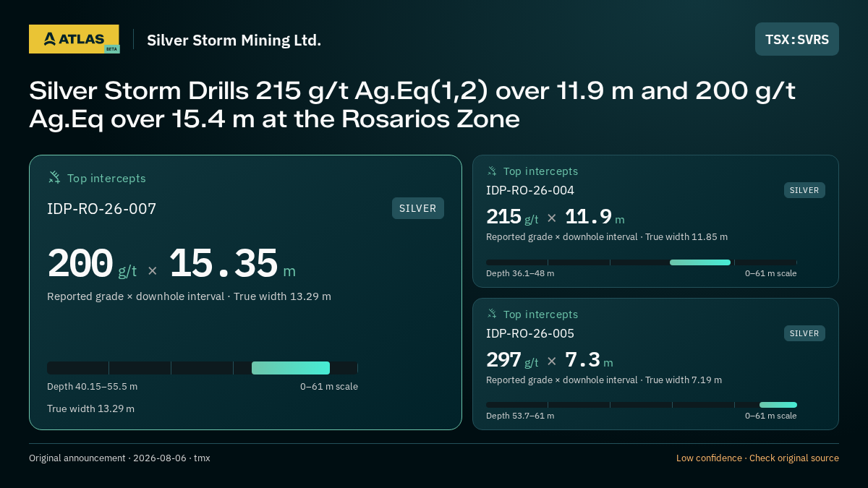This screenshot has width=868, height=488.
Task: Click the 'True width 13.29 m' line under depth
Action: (x=90, y=408)
